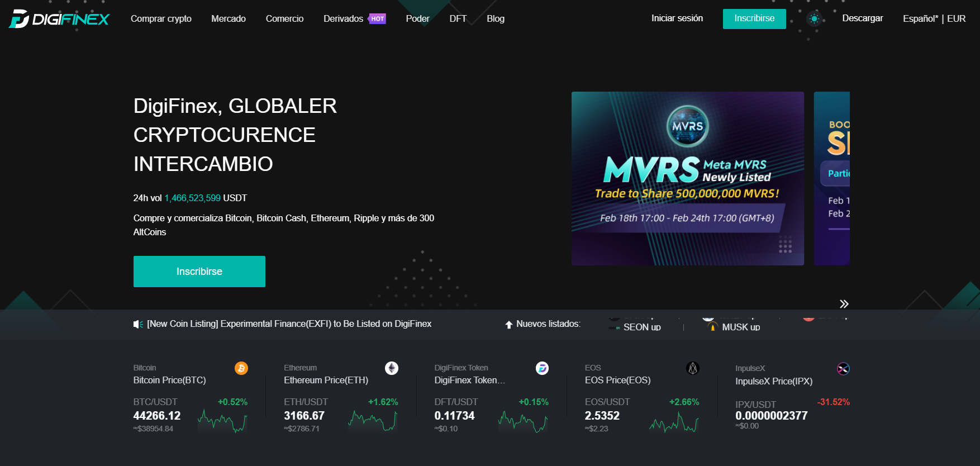
Task: Click the EOS/USDT sparkline chart
Action: (x=674, y=422)
